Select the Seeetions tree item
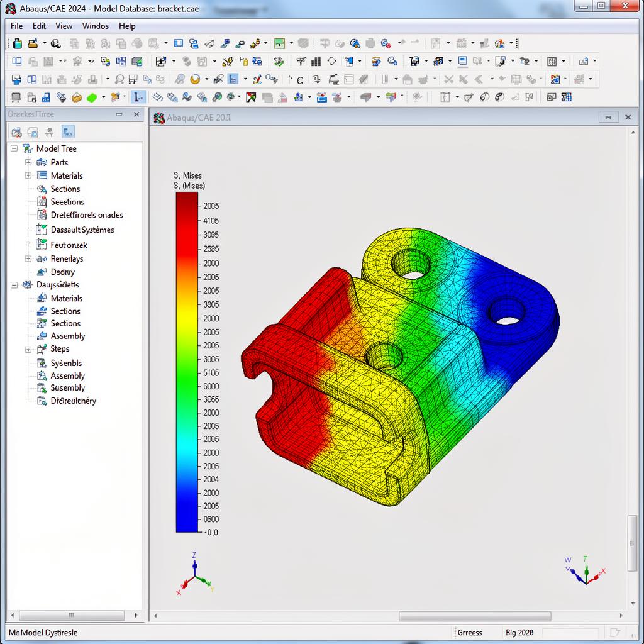The height and width of the screenshot is (644, 644). tap(67, 202)
